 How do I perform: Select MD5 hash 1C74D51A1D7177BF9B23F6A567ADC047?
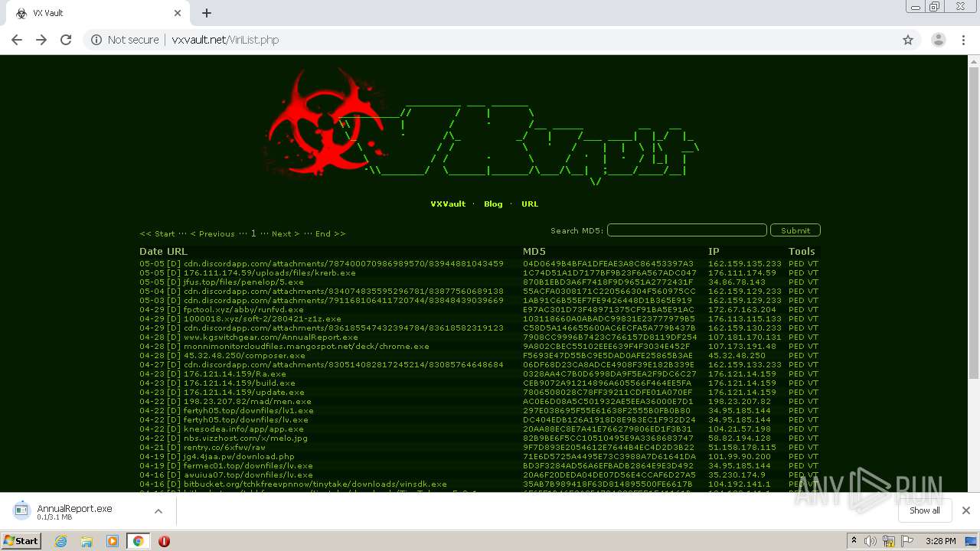(x=609, y=272)
